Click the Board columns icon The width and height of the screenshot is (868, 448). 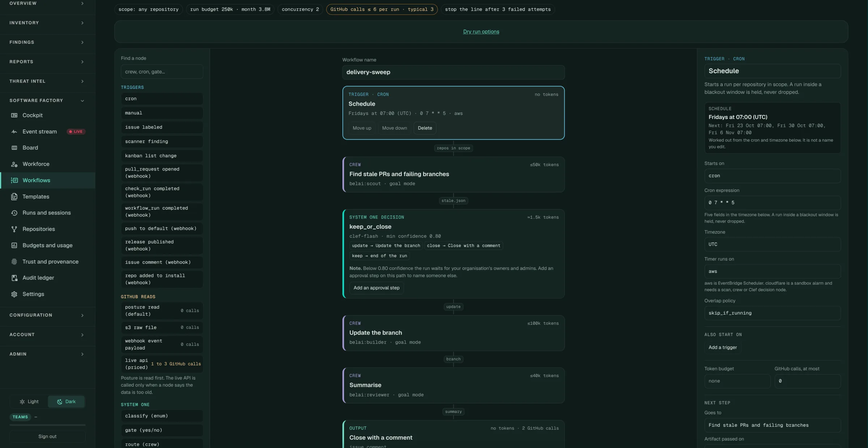pos(14,148)
